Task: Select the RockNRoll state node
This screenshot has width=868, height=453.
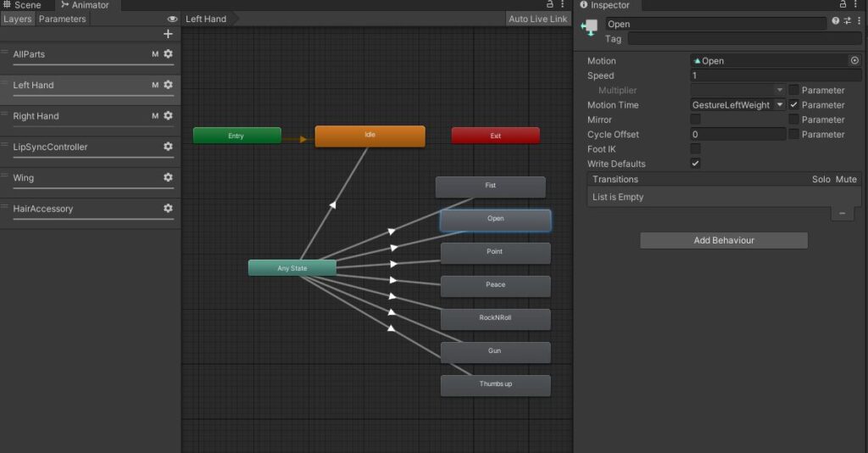Action: pyautogui.click(x=495, y=318)
